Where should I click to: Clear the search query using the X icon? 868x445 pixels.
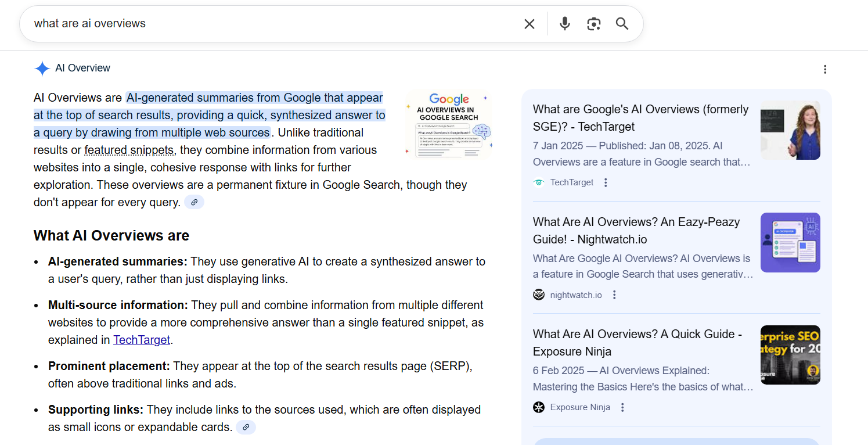[x=529, y=24]
